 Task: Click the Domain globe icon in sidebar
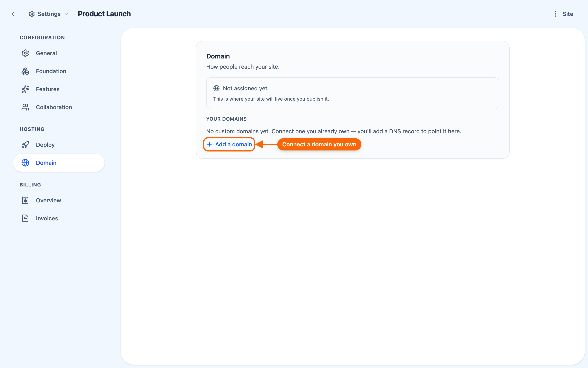[x=25, y=163]
